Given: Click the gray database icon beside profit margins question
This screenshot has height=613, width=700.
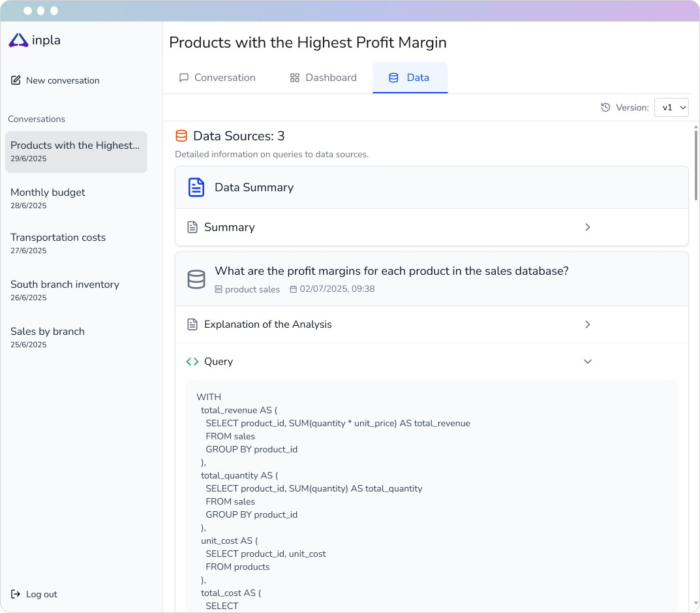Looking at the screenshot, I should point(196,279).
